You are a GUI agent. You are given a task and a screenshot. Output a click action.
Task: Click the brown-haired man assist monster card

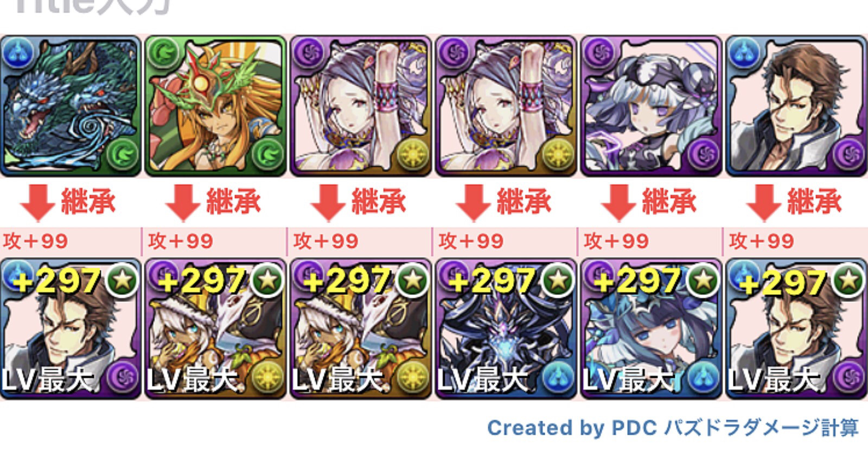pos(796,106)
